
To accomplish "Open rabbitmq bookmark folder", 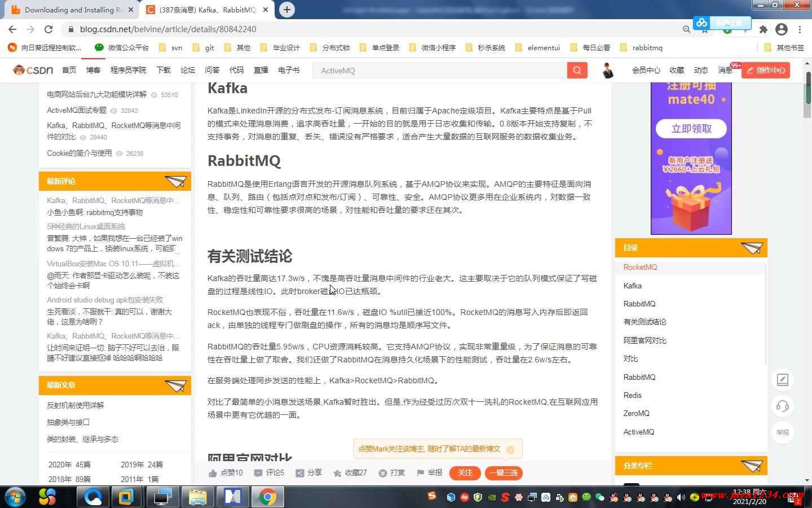I will 641,47.
